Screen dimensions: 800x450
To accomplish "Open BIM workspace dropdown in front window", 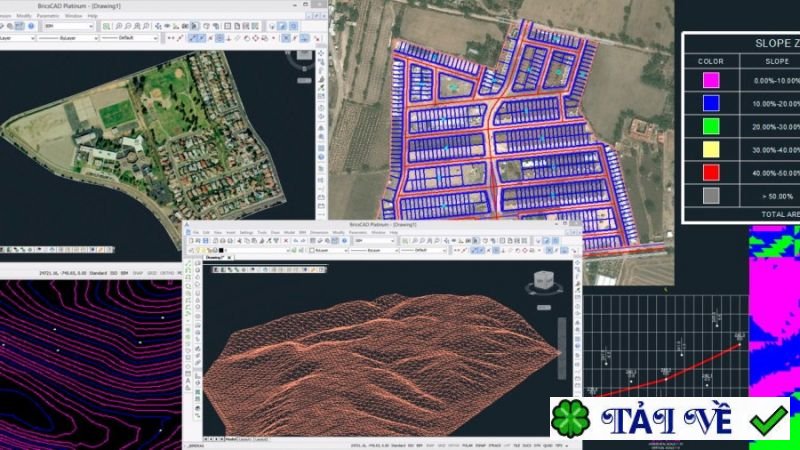I will pos(375,241).
